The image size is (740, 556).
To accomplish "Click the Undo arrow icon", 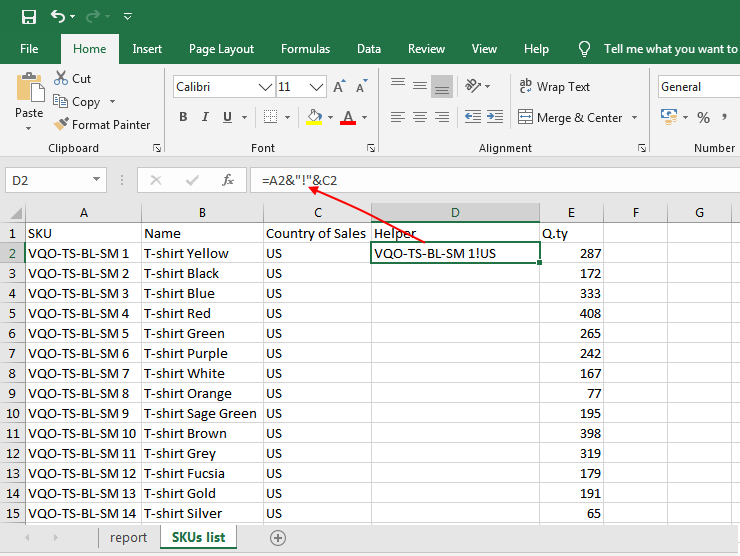I will coord(58,17).
